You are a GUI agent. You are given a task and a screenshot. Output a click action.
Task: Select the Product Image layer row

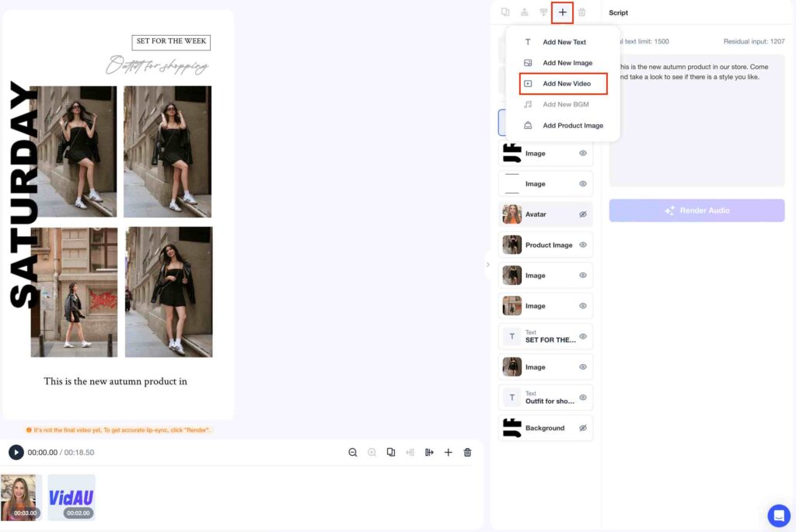(x=545, y=245)
